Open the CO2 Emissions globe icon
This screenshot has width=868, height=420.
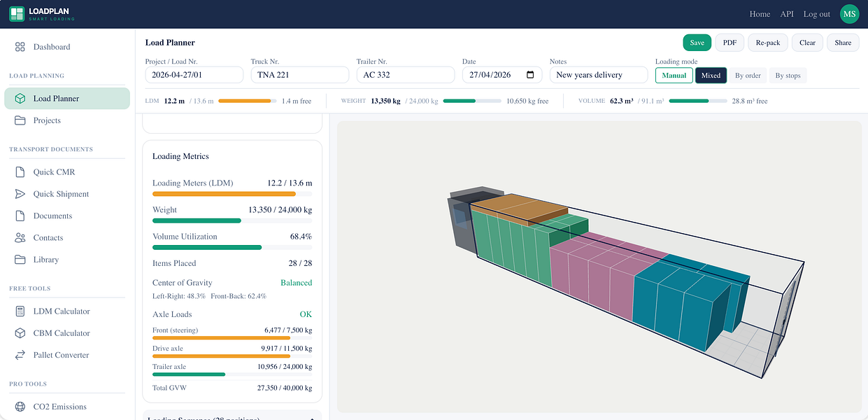tap(20, 407)
